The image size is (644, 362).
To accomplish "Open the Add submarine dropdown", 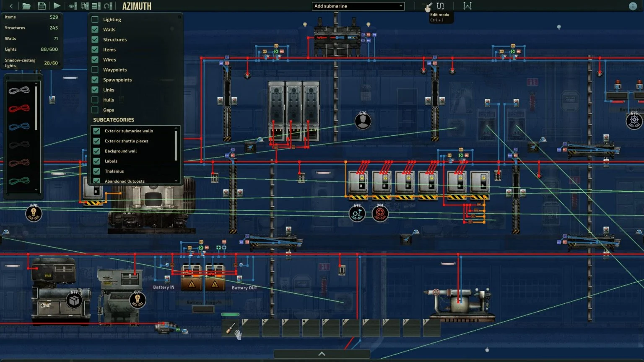I will 358,6.
